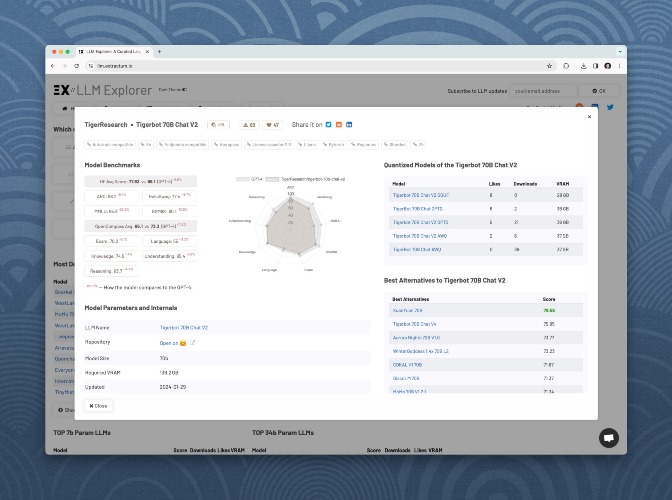Close the model dialog with the X
The image size is (672, 500).
589,117
